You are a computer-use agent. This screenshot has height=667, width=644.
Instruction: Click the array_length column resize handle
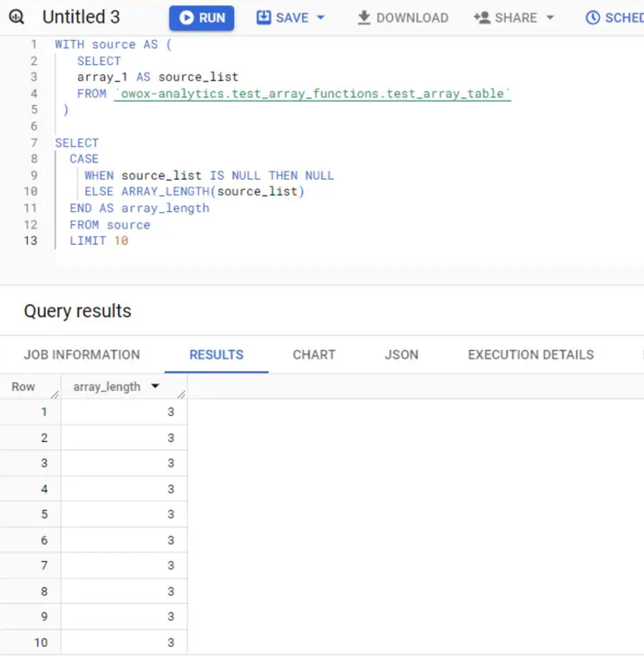pyautogui.click(x=181, y=394)
